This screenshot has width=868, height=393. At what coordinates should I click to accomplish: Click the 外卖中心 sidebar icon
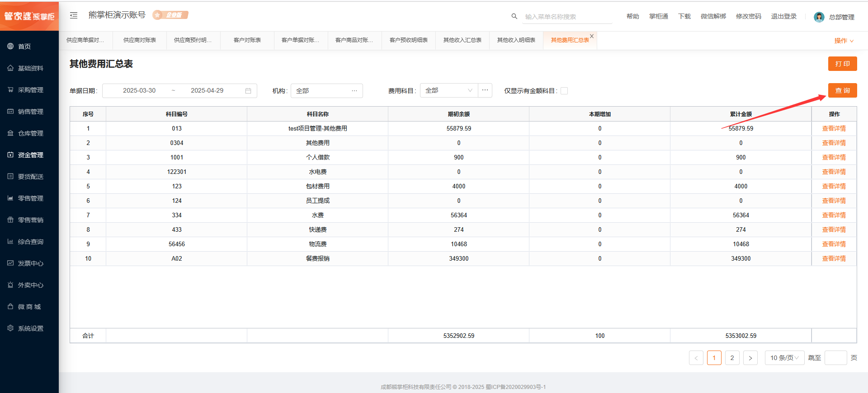point(10,285)
